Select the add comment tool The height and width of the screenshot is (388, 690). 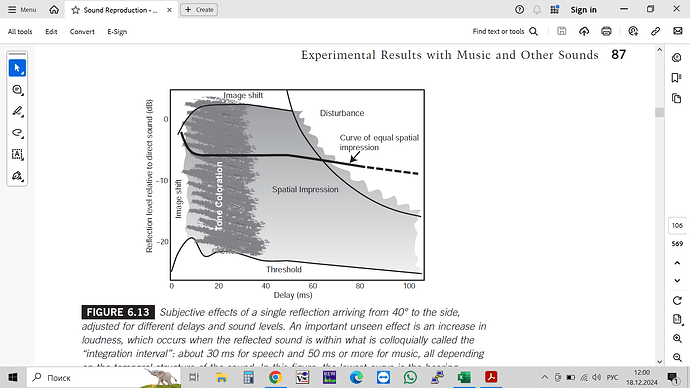[17, 90]
